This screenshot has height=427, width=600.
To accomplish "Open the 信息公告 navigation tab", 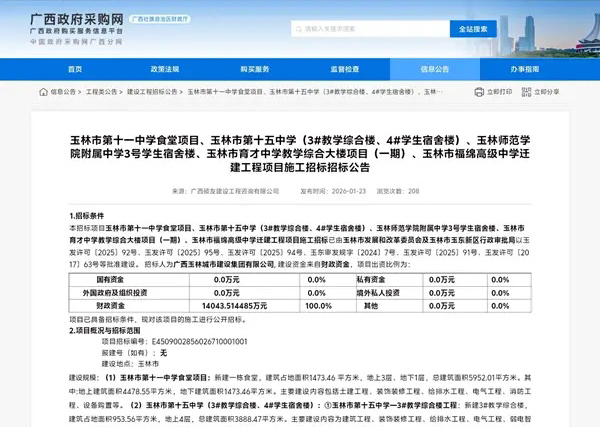I will pos(435,70).
